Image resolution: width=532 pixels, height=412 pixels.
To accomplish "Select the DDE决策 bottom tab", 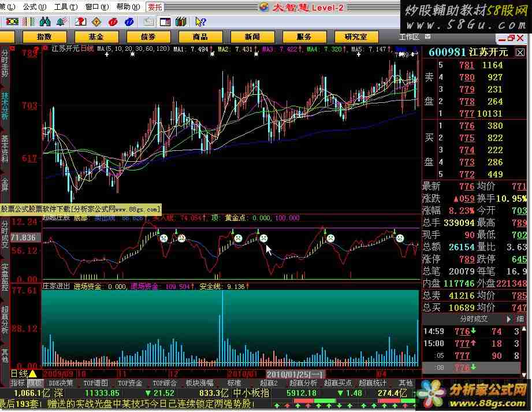I will [x=61, y=383].
